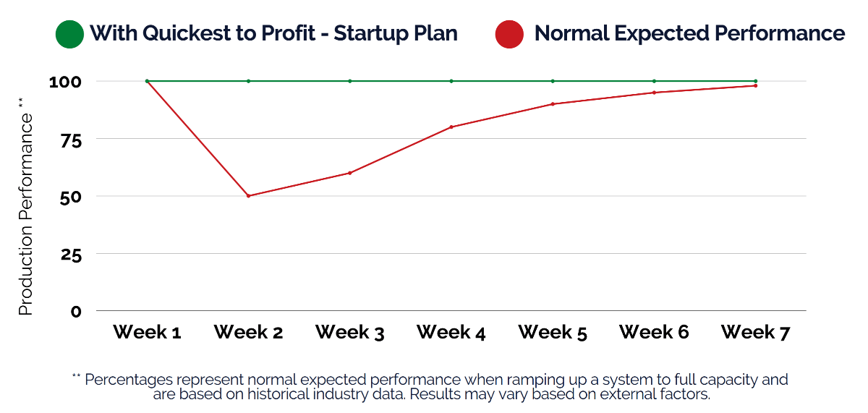Click the red legend circle

point(509,34)
